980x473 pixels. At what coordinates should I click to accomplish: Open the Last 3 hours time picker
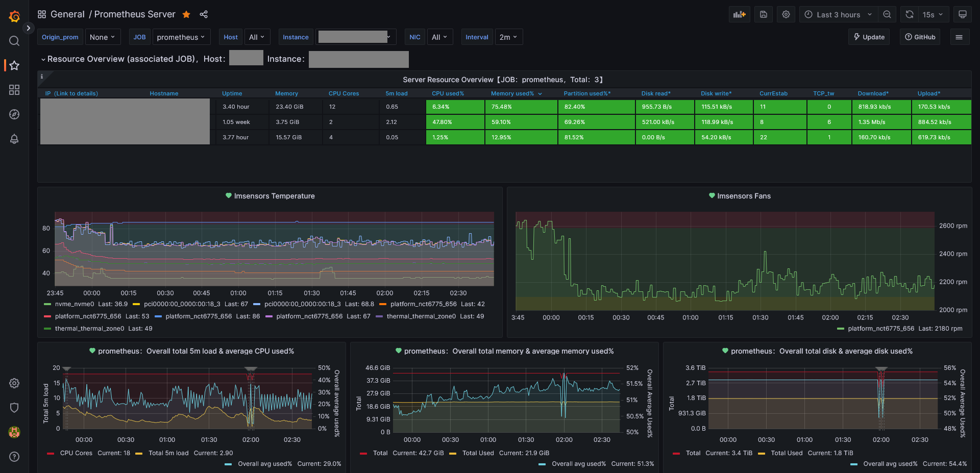(838, 14)
